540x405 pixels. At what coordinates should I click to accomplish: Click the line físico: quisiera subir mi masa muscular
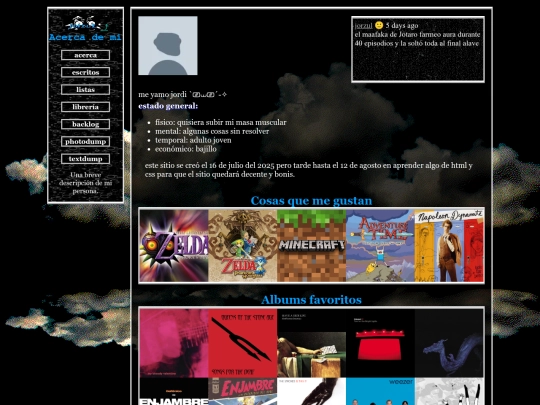coord(220,122)
